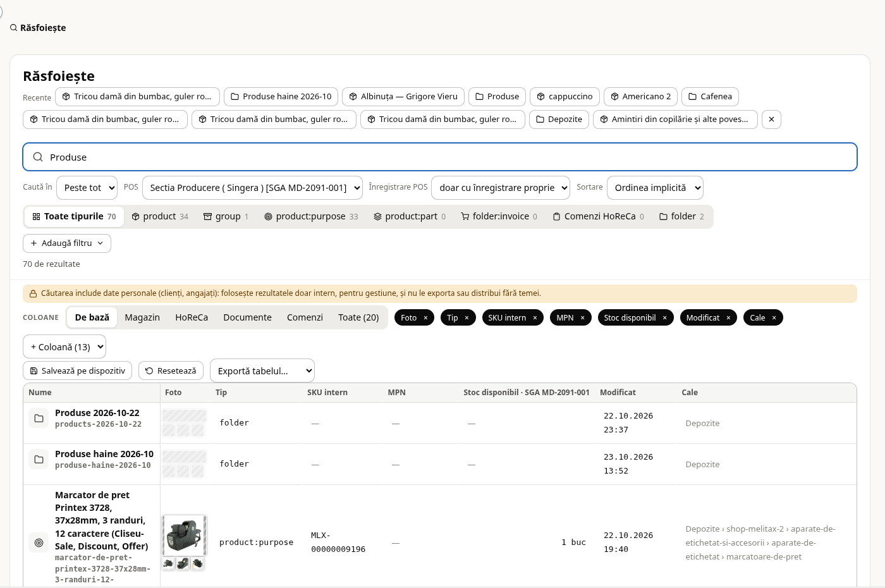Open the 'Produse 2026-10-22' folder result
Viewport: 885px width, 588px height.
(97, 413)
